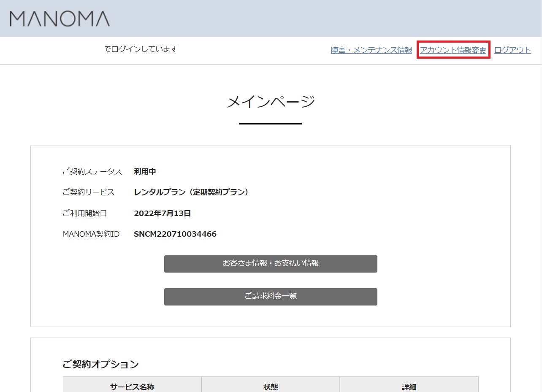The height and width of the screenshot is (392, 542).
Task: Click MANOMA契約ID label
Action: (x=91, y=234)
